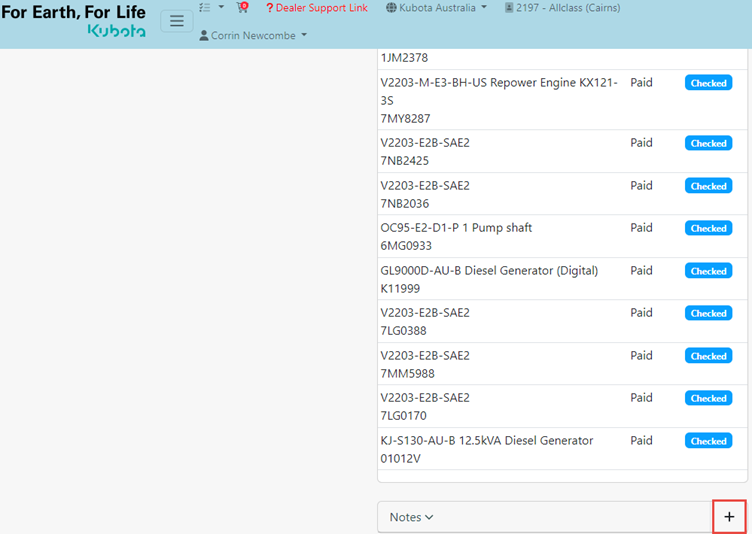The height and width of the screenshot is (534, 752).
Task: Click Checked badge for serial 7NB2425
Action: pyautogui.click(x=708, y=143)
